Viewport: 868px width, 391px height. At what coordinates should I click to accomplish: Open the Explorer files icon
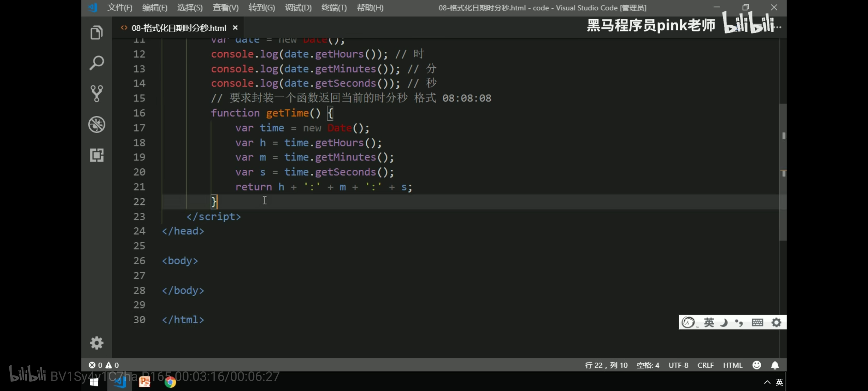(97, 33)
